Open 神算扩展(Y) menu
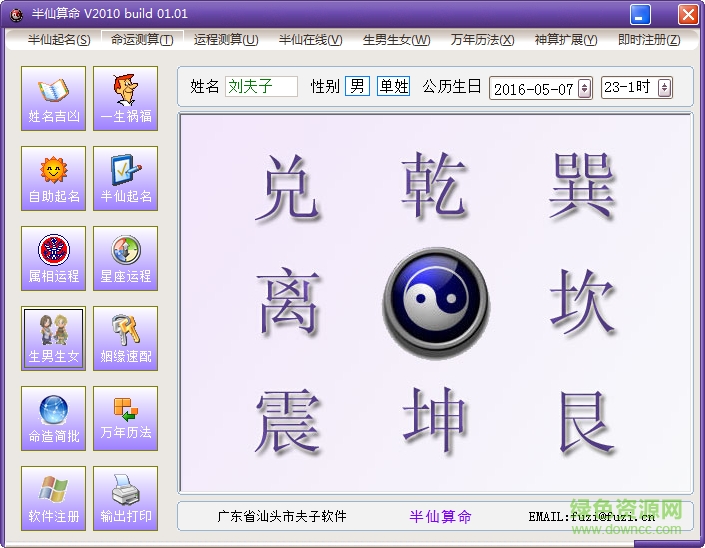 566,40
